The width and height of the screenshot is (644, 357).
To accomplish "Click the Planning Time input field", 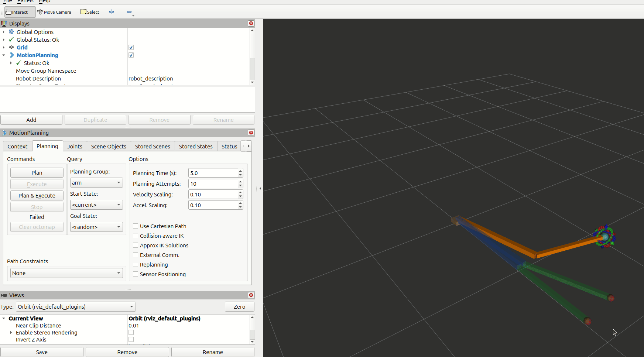I will (x=213, y=173).
